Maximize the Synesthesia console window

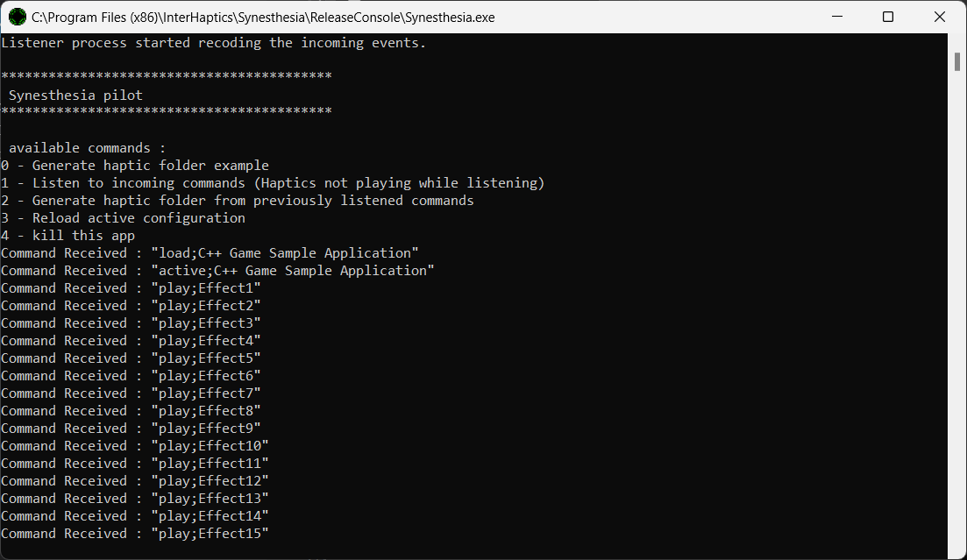point(888,17)
